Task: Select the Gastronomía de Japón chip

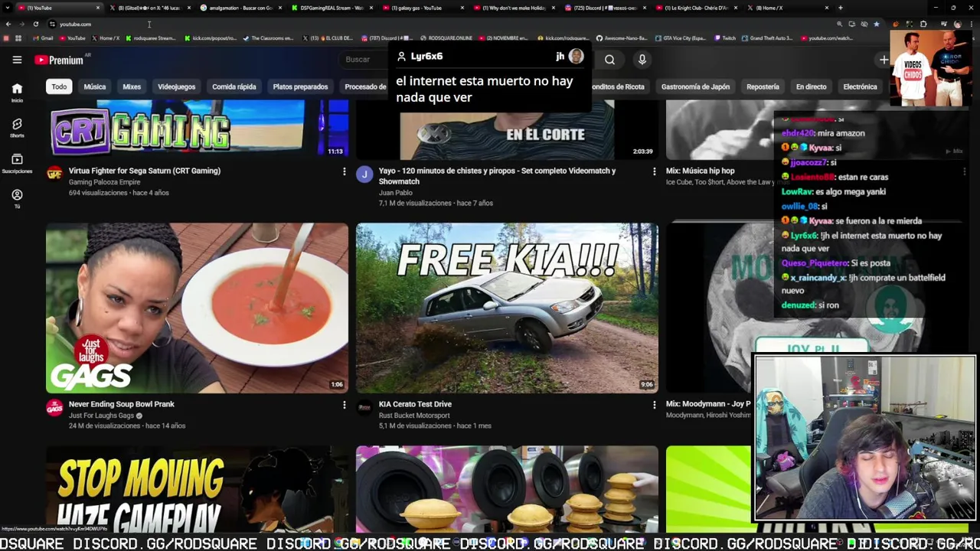Action: [x=695, y=86]
